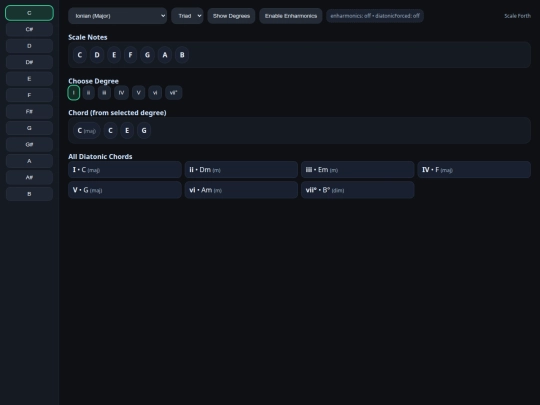The height and width of the screenshot is (405, 540).
Task: Select the F root note in sidebar
Action: pyautogui.click(x=29, y=95)
